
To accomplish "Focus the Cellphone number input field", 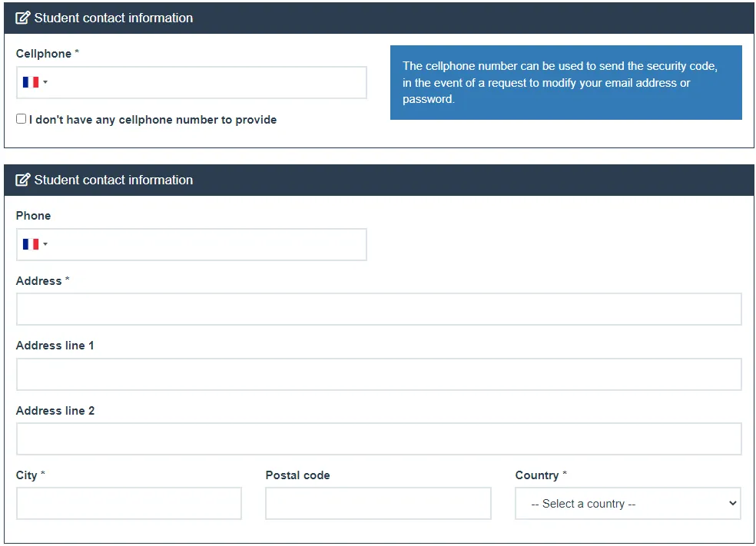I will point(207,82).
